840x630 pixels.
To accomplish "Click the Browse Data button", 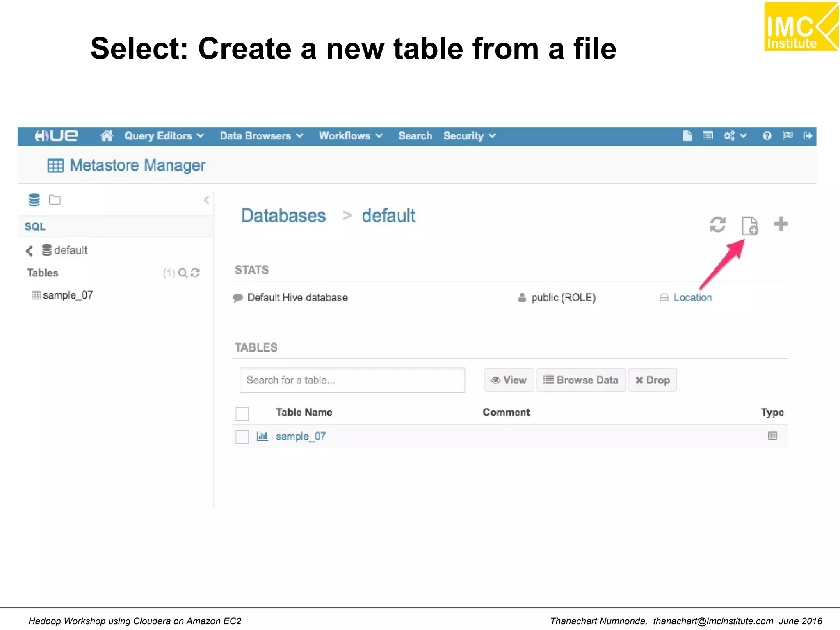I will pyautogui.click(x=581, y=380).
